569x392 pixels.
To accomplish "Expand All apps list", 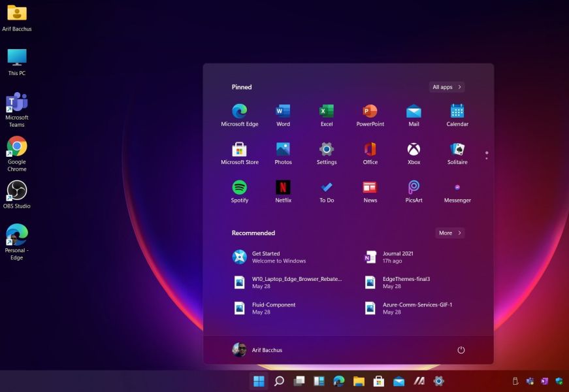I will [447, 87].
